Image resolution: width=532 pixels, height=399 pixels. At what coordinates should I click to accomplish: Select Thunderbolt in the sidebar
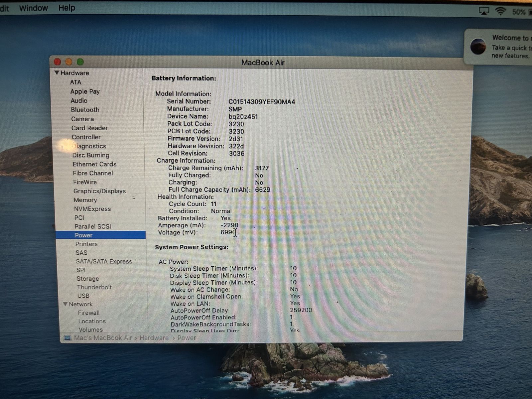tap(94, 287)
